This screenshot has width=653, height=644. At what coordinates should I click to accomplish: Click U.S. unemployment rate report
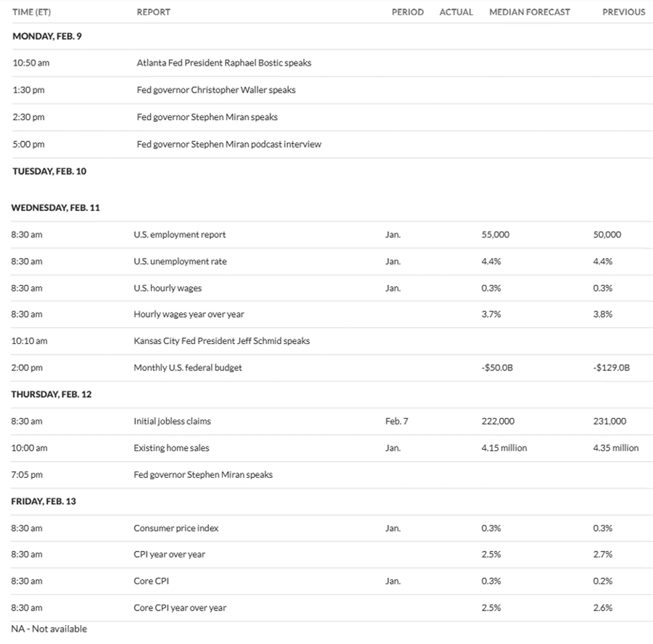click(x=179, y=261)
